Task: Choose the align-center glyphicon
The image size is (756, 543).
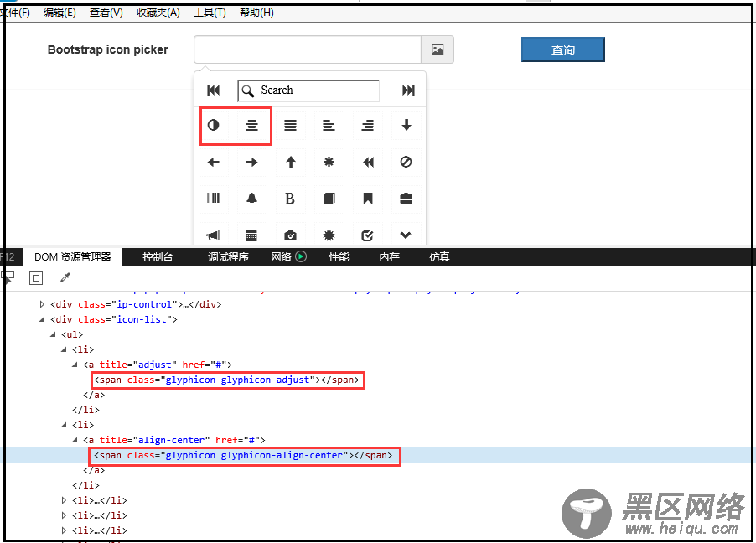Action: 251,126
